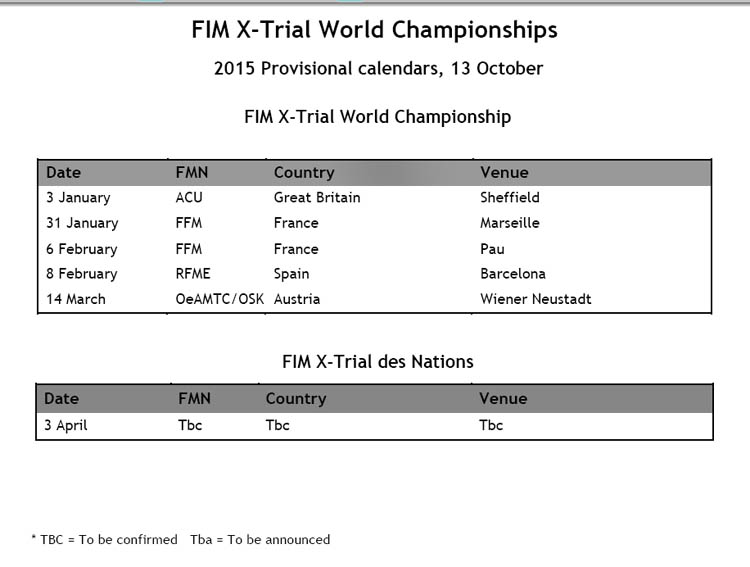
Task: Click the FIM X-Trial World Championship heading
Action: click(377, 117)
